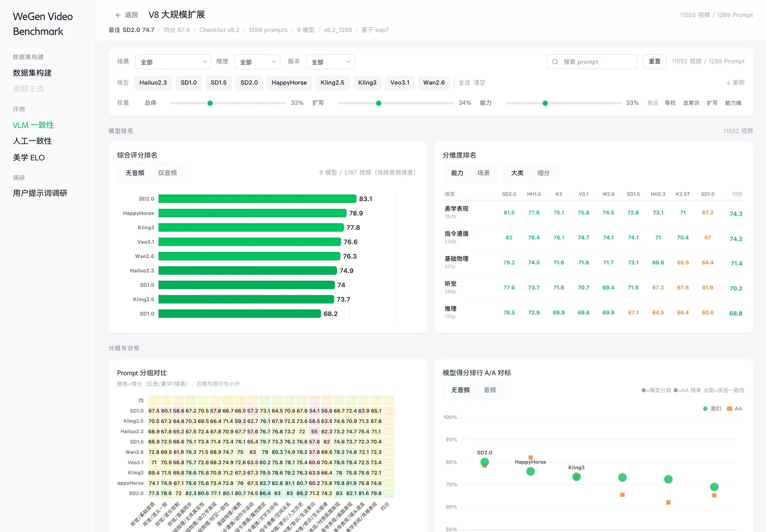This screenshot has width=766, height=532.
Task: Open 用户提示词调研 page
Action: click(40, 193)
